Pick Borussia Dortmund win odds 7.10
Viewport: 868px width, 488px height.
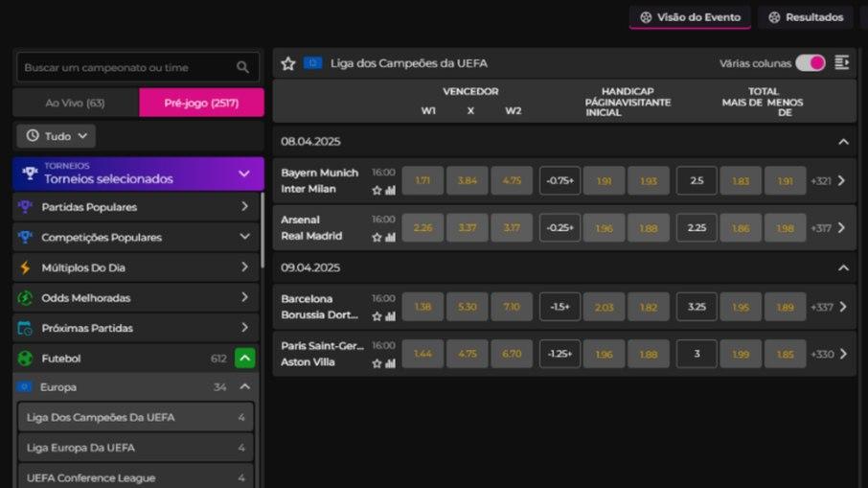click(512, 307)
